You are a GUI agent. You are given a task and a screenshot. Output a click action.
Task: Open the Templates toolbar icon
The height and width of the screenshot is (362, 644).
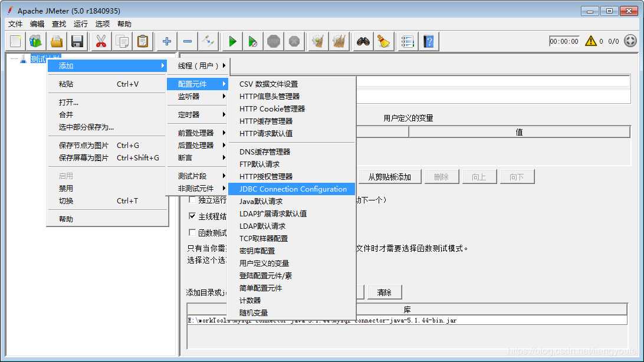tap(36, 41)
